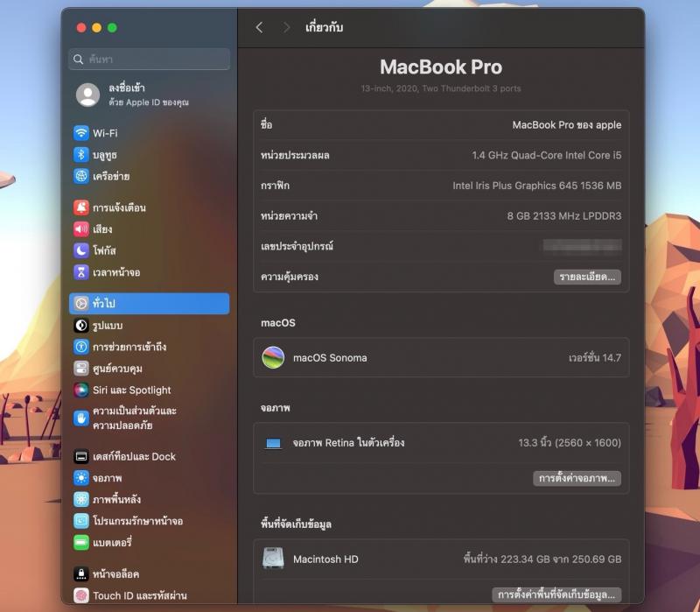Select the Lock Screen icon
Screen dimensions: 700x612
tap(80, 574)
